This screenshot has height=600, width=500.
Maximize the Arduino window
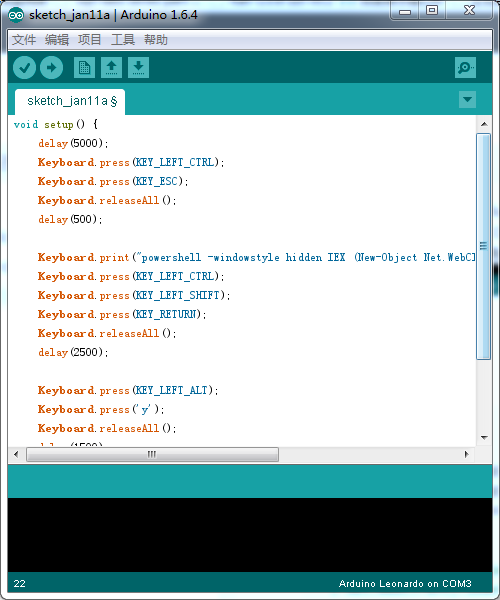[432, 10]
